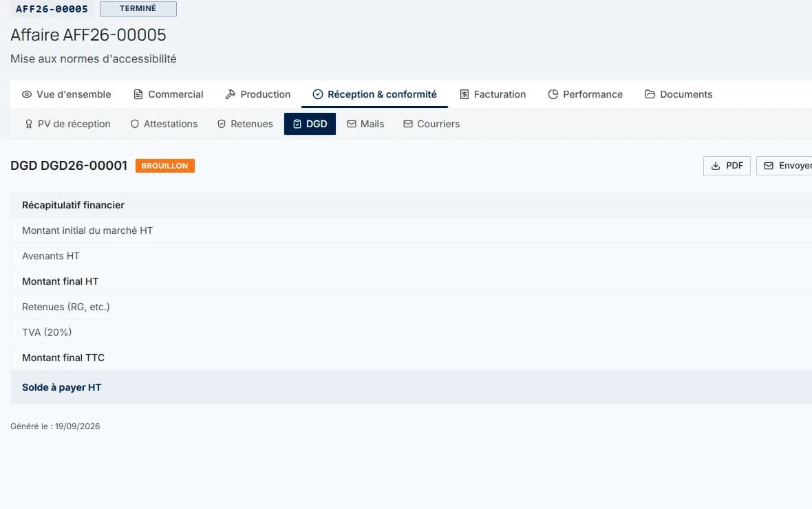Select the Réception & conformité tab

click(374, 94)
